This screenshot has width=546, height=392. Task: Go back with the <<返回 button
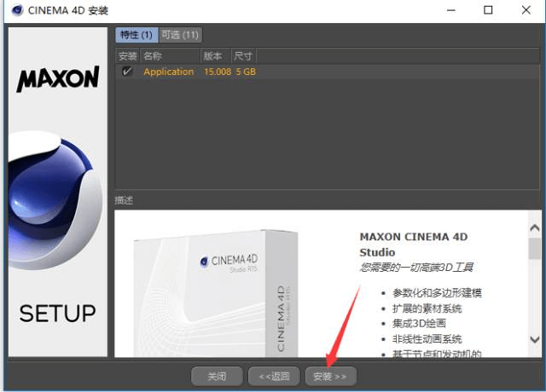pyautogui.click(x=274, y=376)
